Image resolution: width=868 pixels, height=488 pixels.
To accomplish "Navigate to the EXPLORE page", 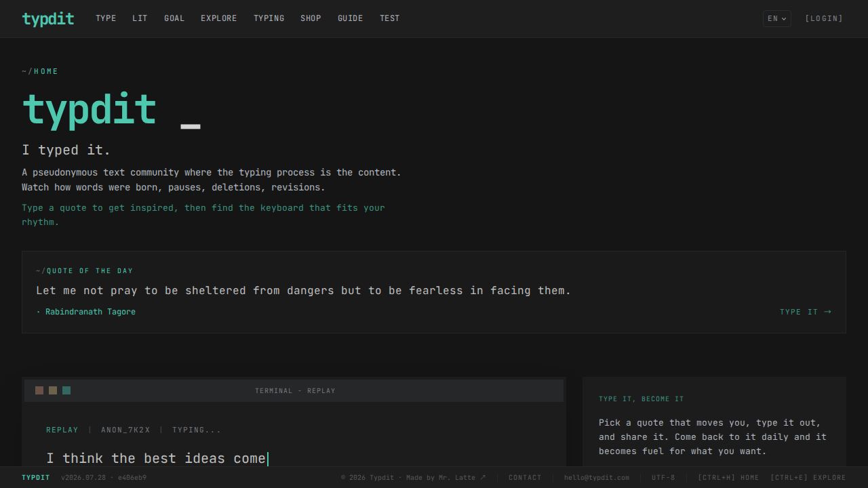I will 219,18.
